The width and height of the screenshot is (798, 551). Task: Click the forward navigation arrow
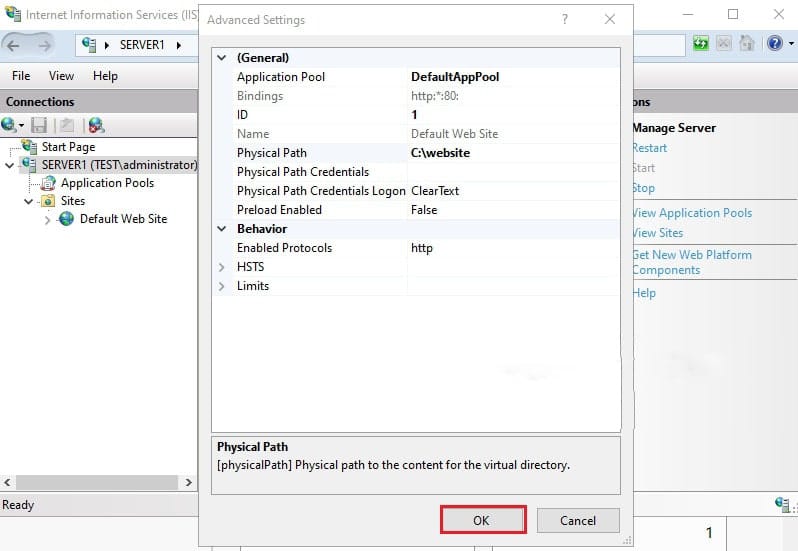(x=45, y=45)
